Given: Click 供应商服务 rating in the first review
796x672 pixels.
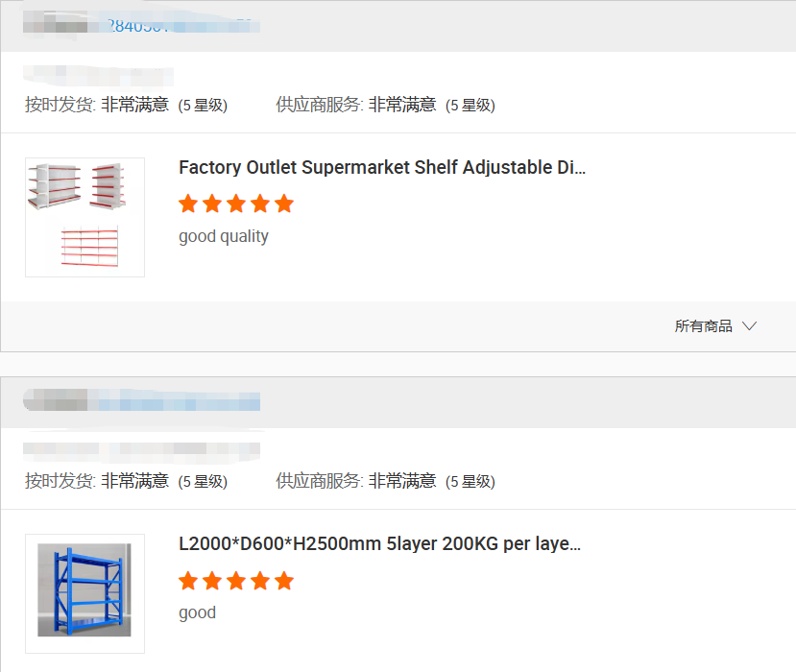Looking at the screenshot, I should coord(385,105).
